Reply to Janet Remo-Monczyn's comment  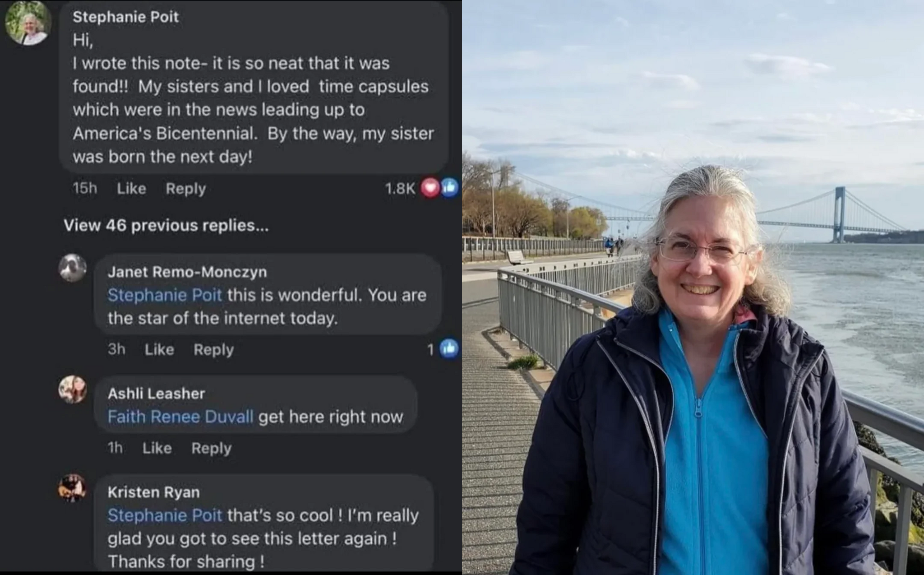coord(214,350)
